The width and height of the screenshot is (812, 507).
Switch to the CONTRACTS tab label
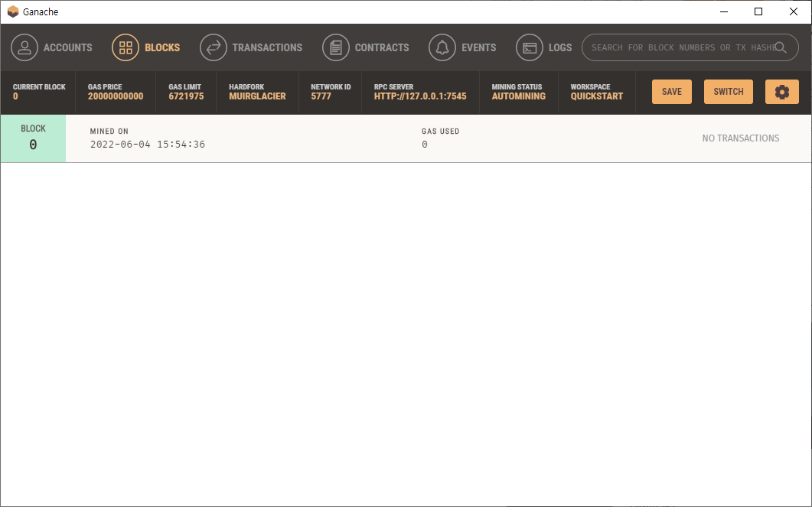coord(382,47)
